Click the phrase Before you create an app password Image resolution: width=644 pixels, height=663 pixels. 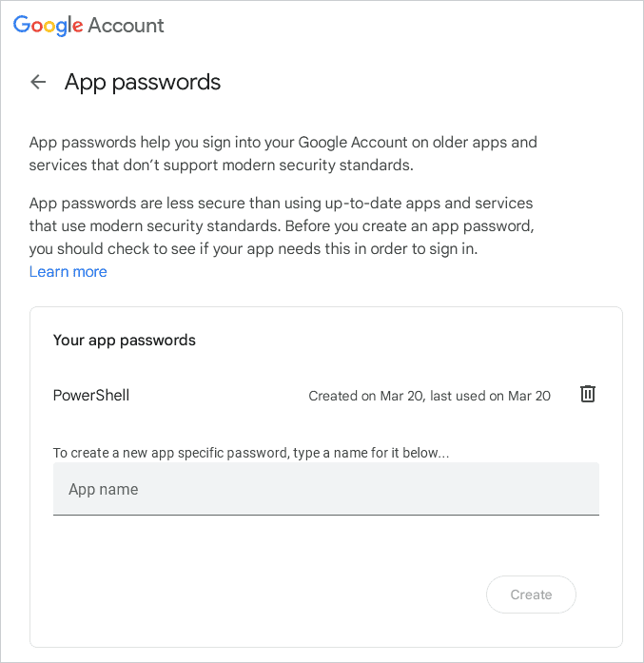410,226
